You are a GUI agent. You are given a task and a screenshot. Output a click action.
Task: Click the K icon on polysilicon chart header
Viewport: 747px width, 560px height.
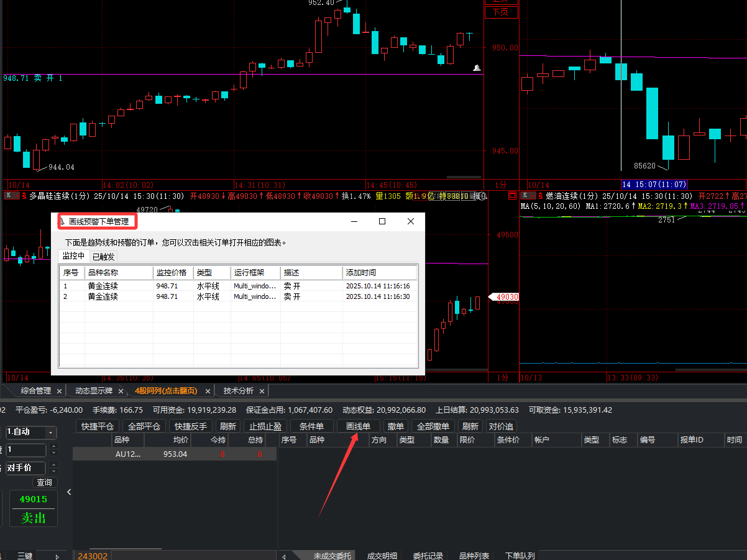click(8, 196)
